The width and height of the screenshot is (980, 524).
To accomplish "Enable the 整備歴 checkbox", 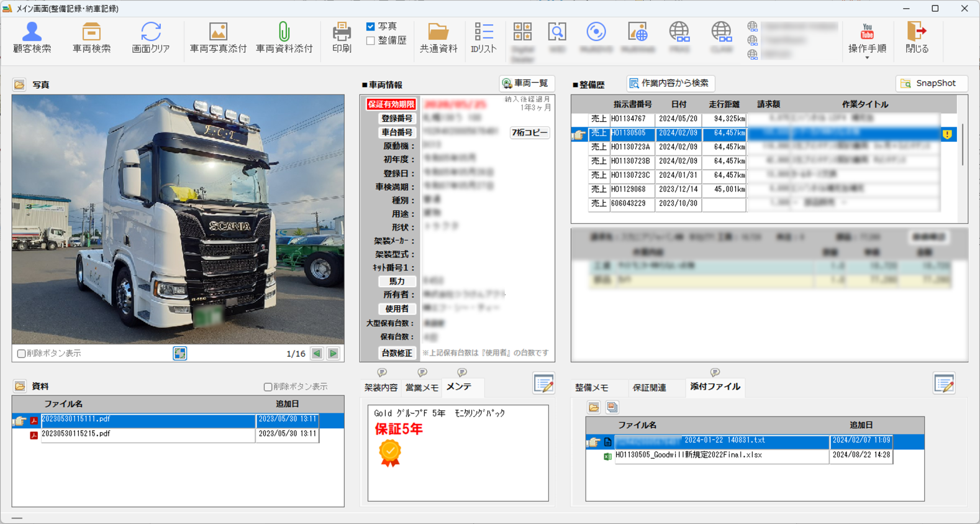I will pos(371,41).
